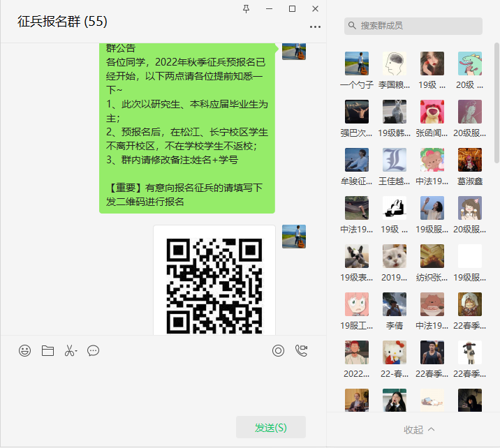Open chat history speech bubble icon
500x448 pixels.
pyautogui.click(x=93, y=351)
